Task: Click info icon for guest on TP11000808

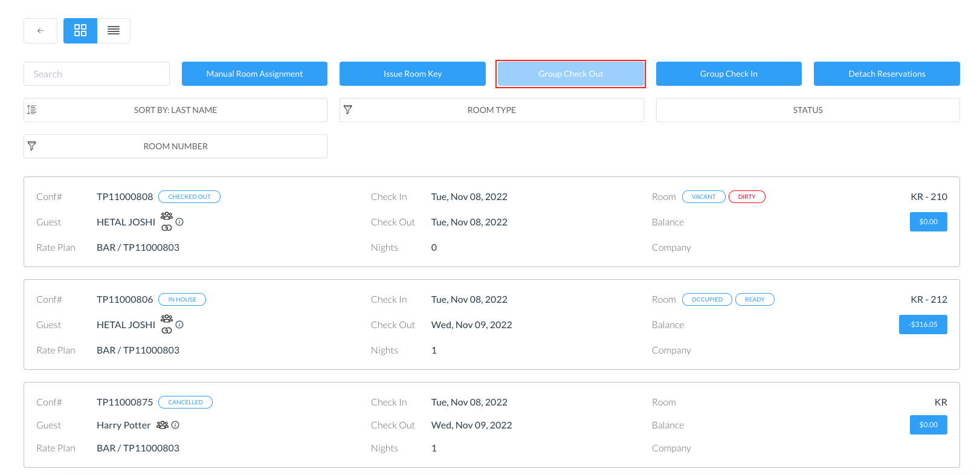Action: pos(179,222)
